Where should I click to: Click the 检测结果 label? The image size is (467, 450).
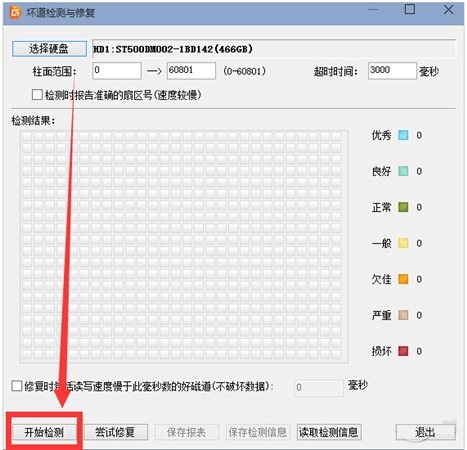(x=33, y=120)
